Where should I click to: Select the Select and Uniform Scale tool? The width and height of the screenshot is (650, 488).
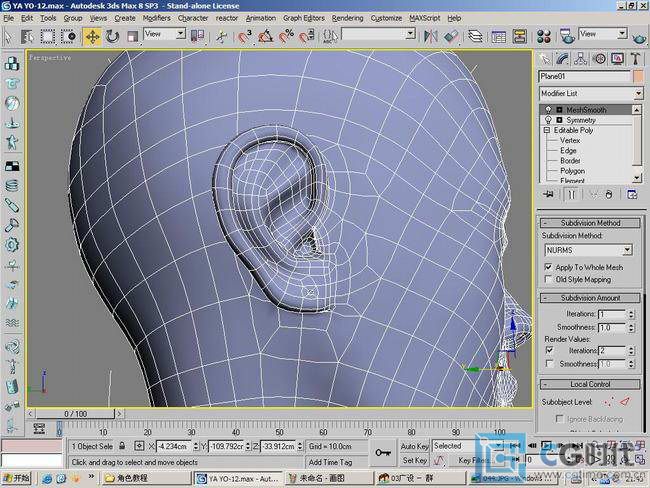(x=132, y=36)
